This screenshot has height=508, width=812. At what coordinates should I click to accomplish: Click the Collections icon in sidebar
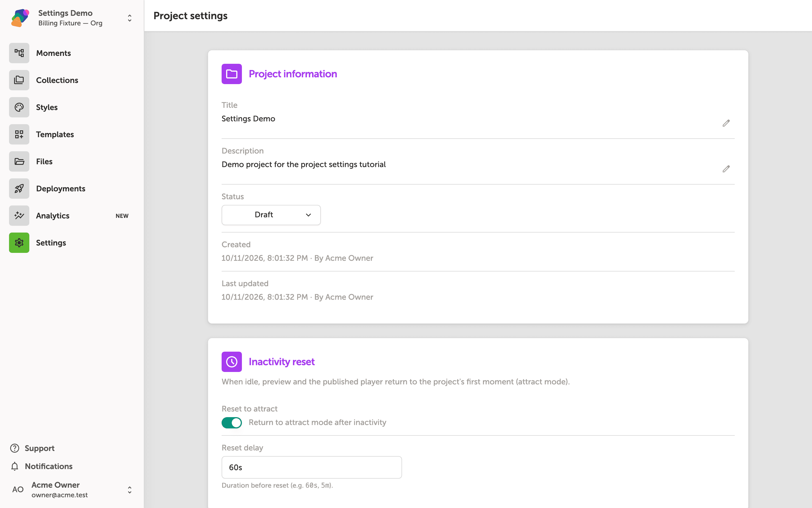pos(19,80)
